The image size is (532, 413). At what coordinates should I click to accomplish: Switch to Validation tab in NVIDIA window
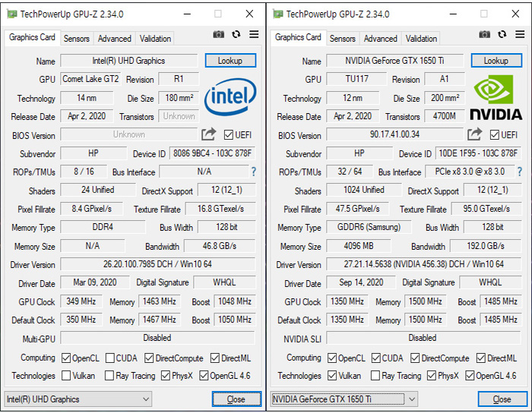click(x=421, y=39)
